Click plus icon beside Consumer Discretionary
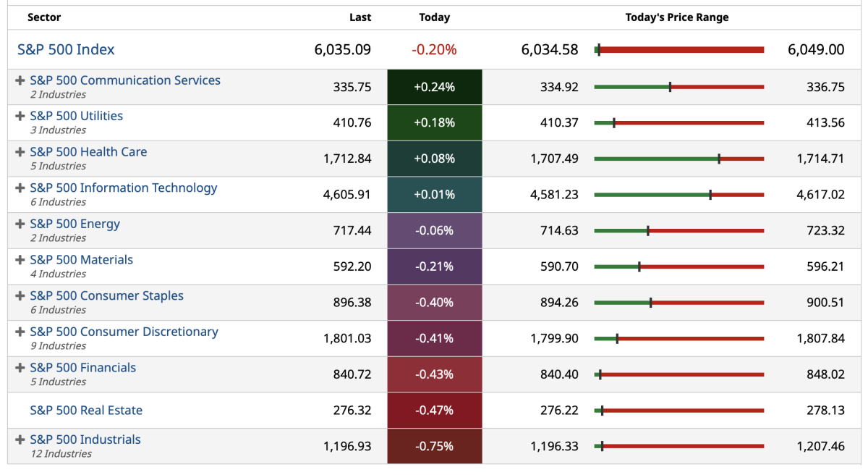Image resolution: width=868 pixels, height=475 pixels. tap(20, 332)
